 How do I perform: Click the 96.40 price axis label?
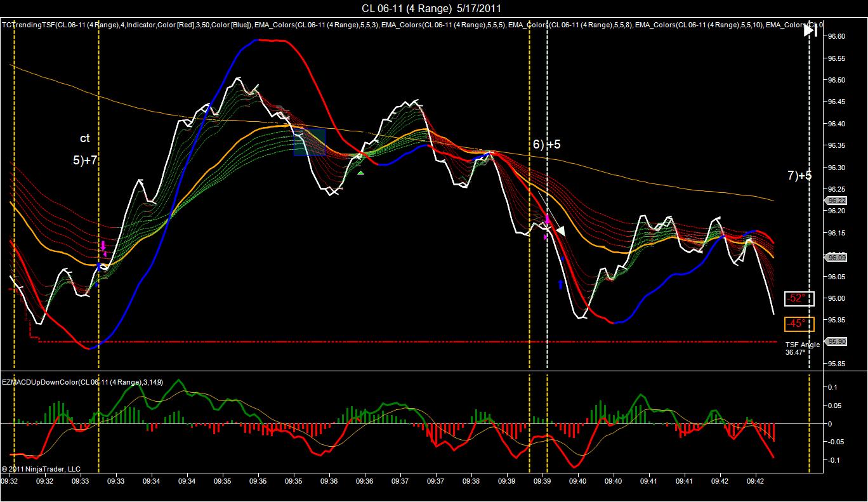pos(837,124)
